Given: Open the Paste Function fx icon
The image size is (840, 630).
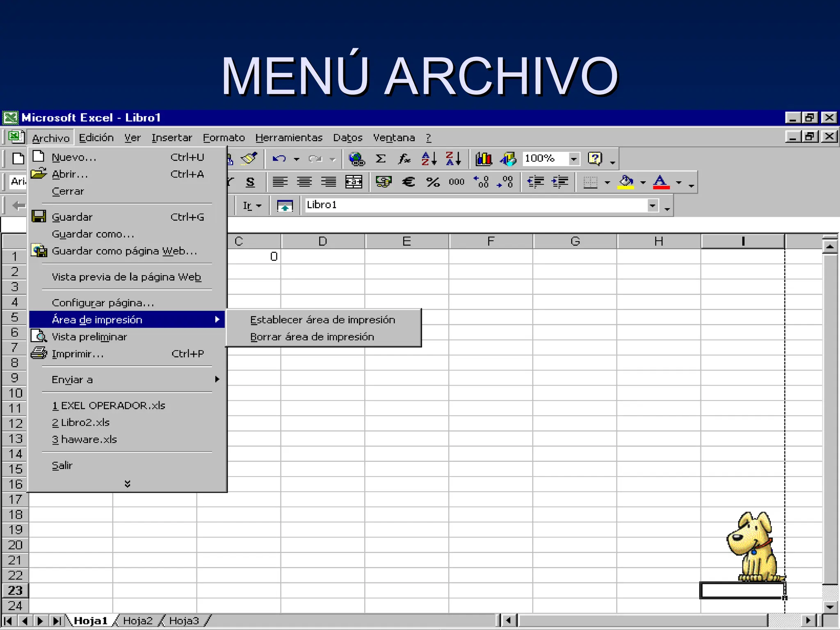Looking at the screenshot, I should click(404, 159).
